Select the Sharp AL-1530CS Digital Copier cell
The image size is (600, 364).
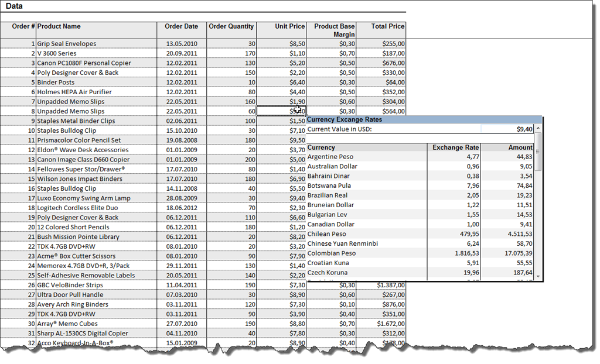tap(97, 334)
